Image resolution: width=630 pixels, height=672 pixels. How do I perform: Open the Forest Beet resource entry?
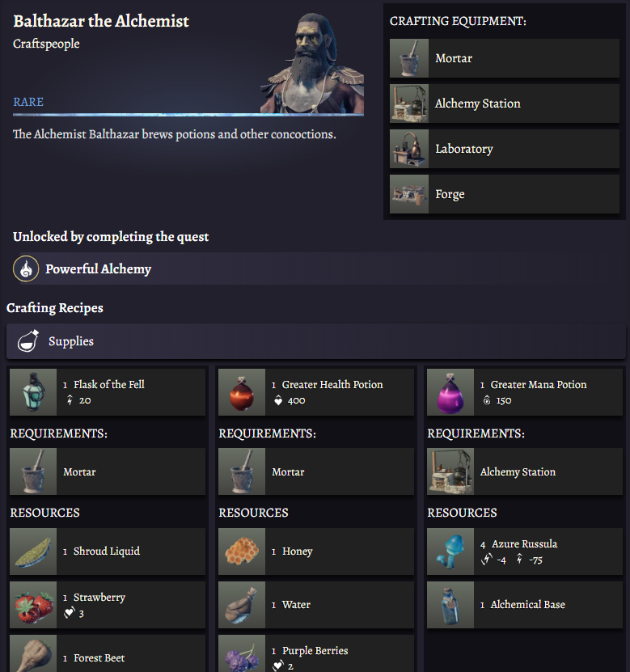coord(108,653)
